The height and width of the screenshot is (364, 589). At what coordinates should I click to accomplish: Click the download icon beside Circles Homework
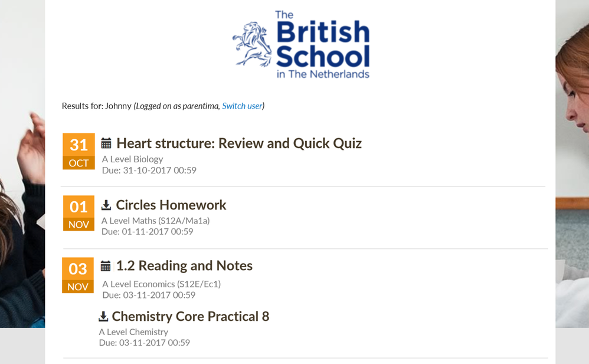[106, 205]
